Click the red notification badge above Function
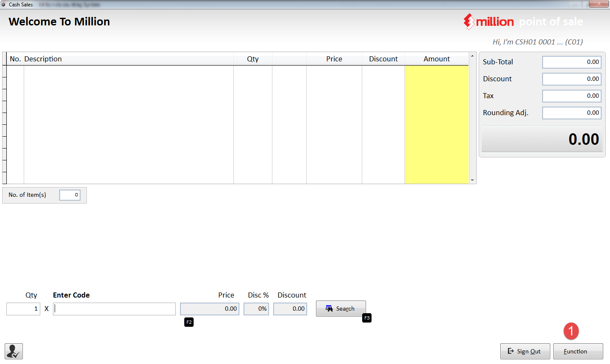 [571, 331]
